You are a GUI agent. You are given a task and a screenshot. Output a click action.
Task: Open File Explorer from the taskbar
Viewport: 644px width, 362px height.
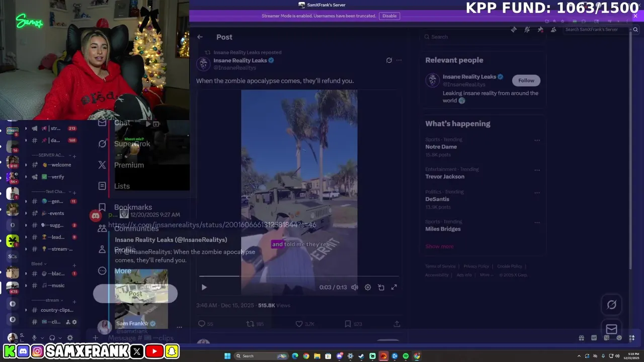(317, 356)
